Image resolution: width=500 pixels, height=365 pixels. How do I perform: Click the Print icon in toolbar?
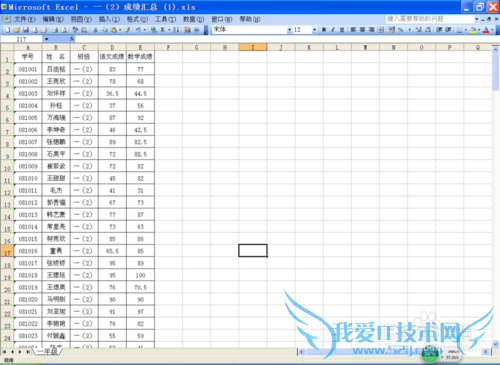click(55, 30)
